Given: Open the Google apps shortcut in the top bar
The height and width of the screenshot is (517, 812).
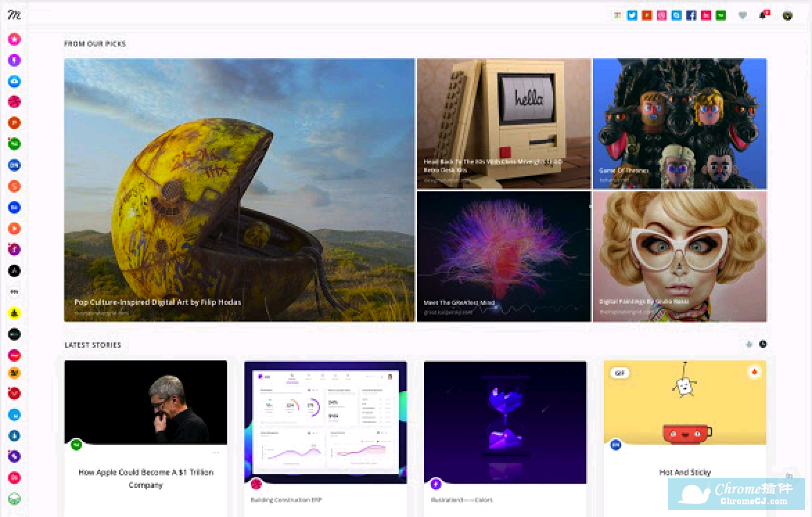Looking at the screenshot, I should click(617, 15).
